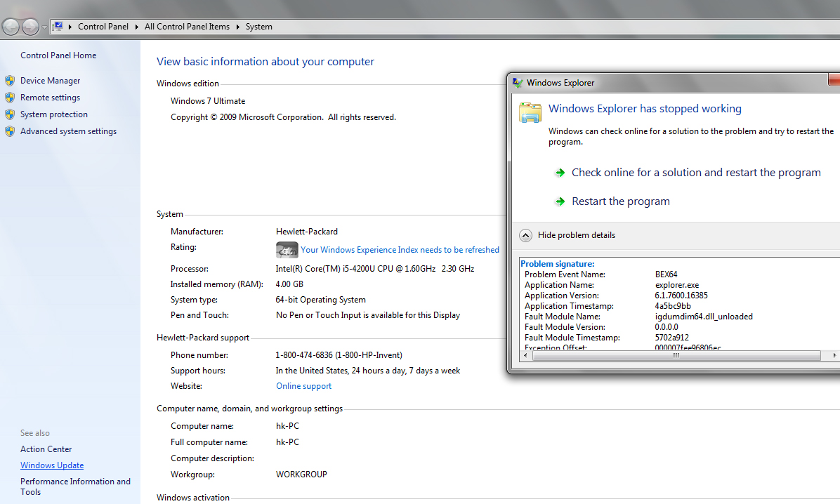Click the shield icon beside Remote settings
Viewport: 840px width, 504px height.
[10, 98]
